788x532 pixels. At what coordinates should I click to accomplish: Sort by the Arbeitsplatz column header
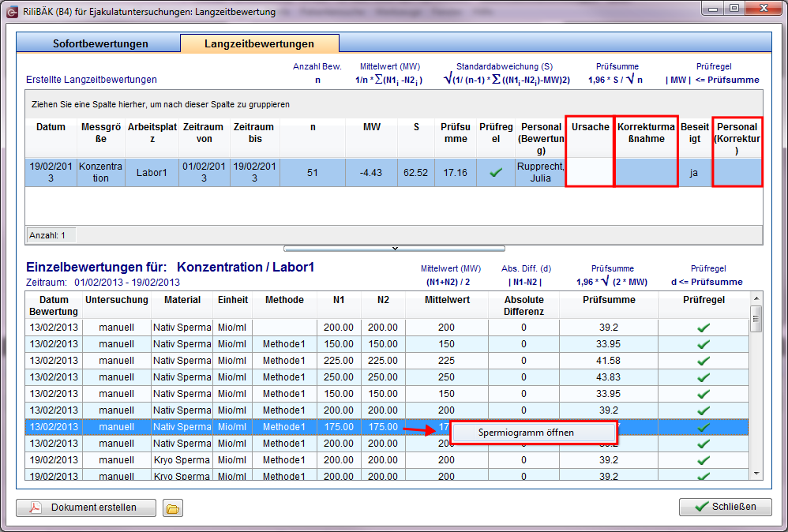[152, 138]
